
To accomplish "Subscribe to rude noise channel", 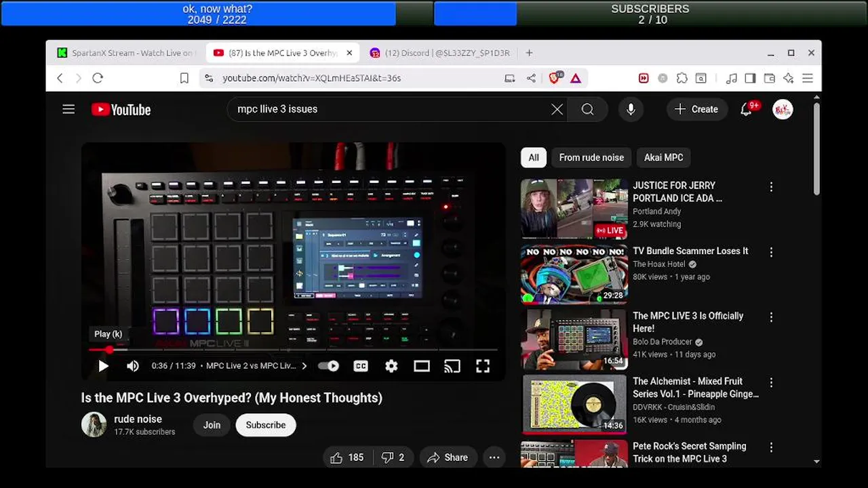I will point(266,425).
